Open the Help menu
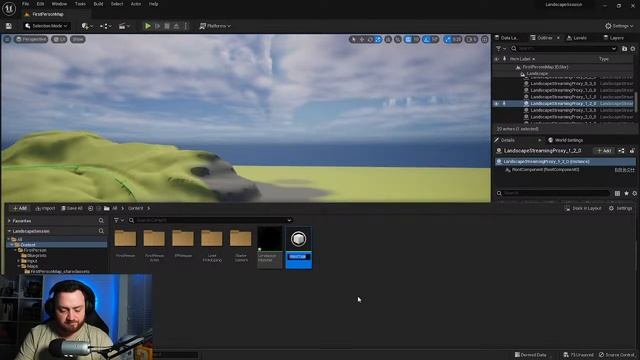The image size is (640, 360). click(153, 4)
